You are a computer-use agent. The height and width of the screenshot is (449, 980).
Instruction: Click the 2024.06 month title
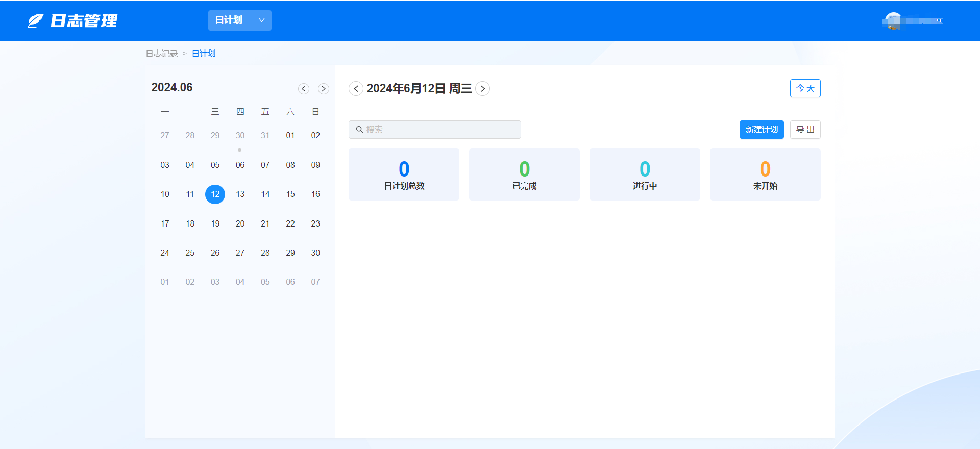point(172,87)
